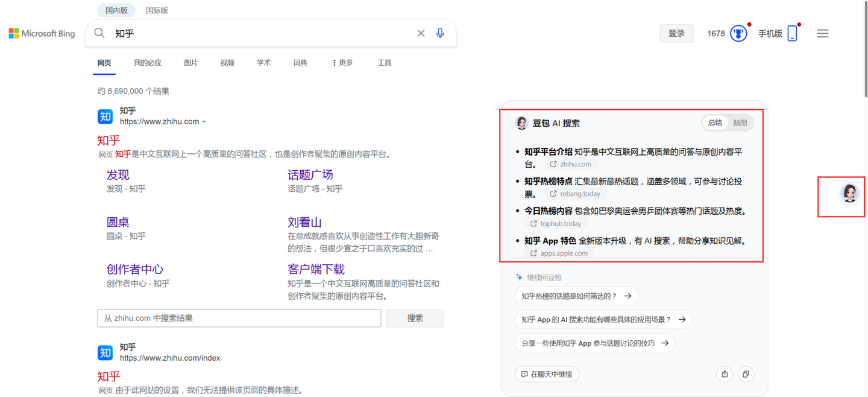This screenshot has height=397, width=868.
Task: Click the Zhihu favicon of zhihu.com/index result
Action: [x=105, y=352]
